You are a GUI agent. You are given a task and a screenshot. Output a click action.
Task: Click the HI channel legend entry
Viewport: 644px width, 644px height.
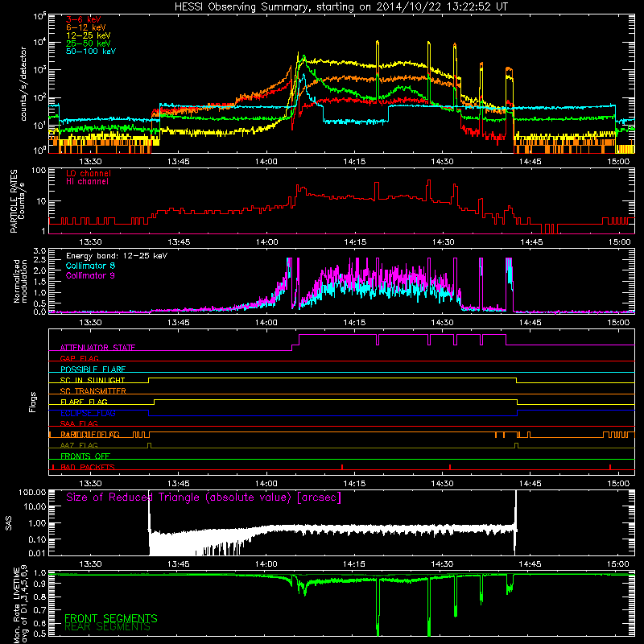(87, 182)
